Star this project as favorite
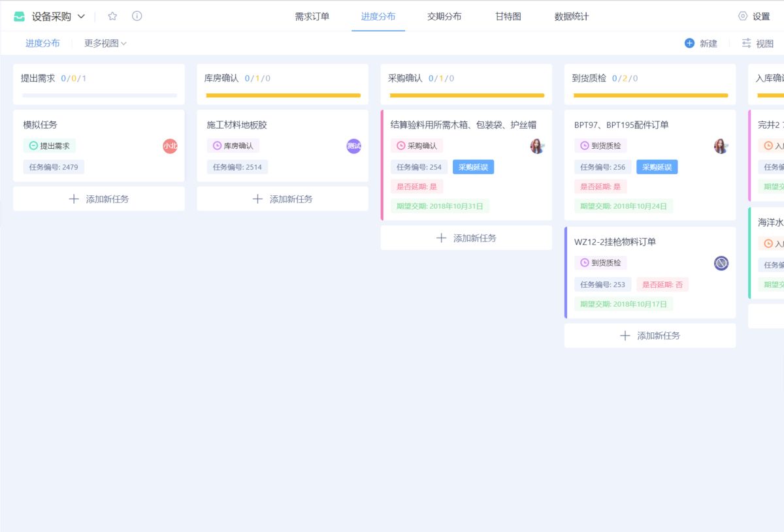The height and width of the screenshot is (532, 784). pos(112,16)
